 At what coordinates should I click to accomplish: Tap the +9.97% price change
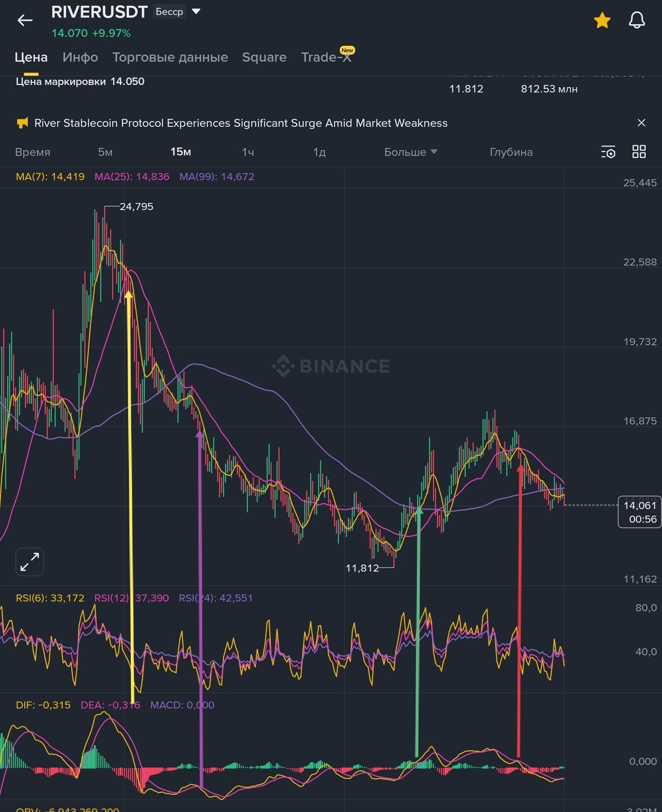(111, 33)
